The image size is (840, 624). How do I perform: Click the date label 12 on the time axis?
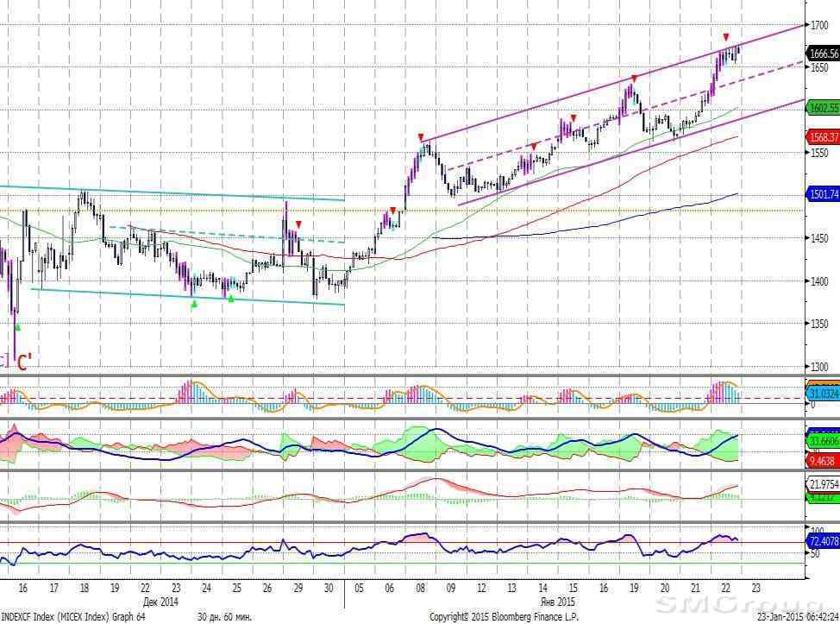click(x=481, y=588)
